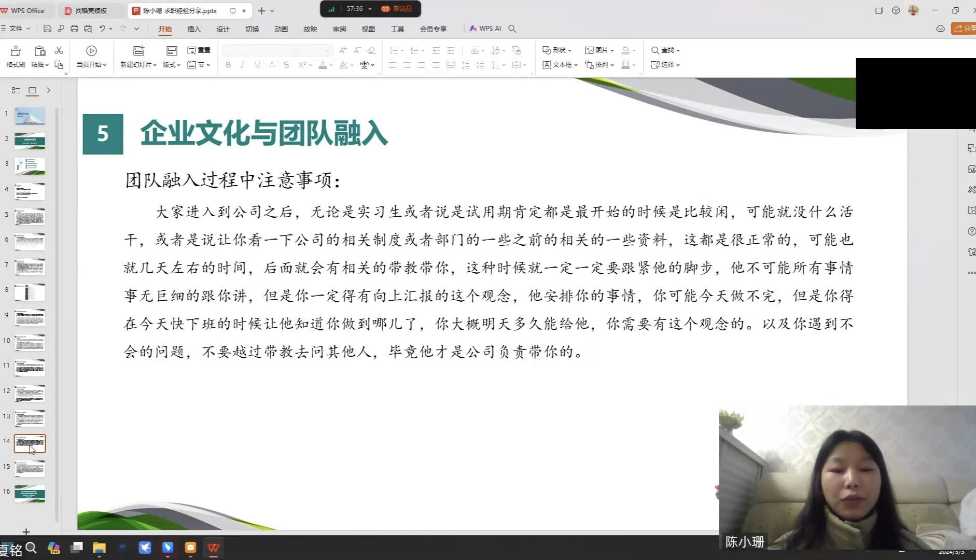
Task: Click the cloud sync status icon near Share
Action: point(940,29)
